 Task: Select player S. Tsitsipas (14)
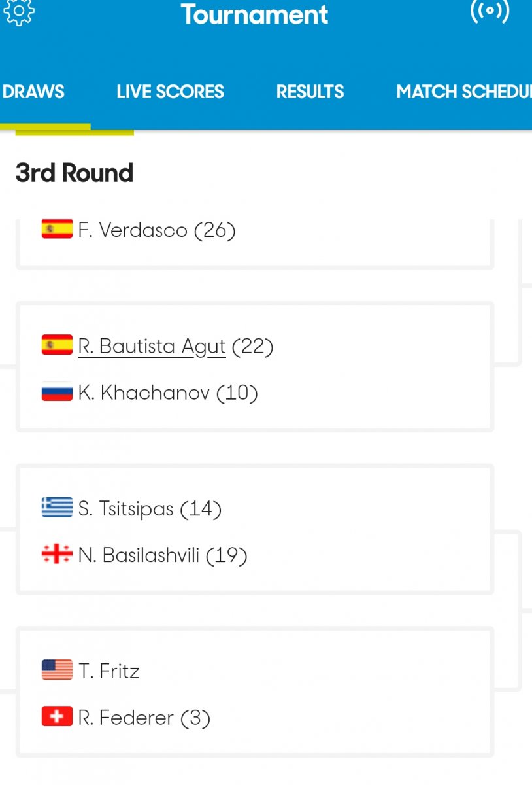tap(150, 508)
